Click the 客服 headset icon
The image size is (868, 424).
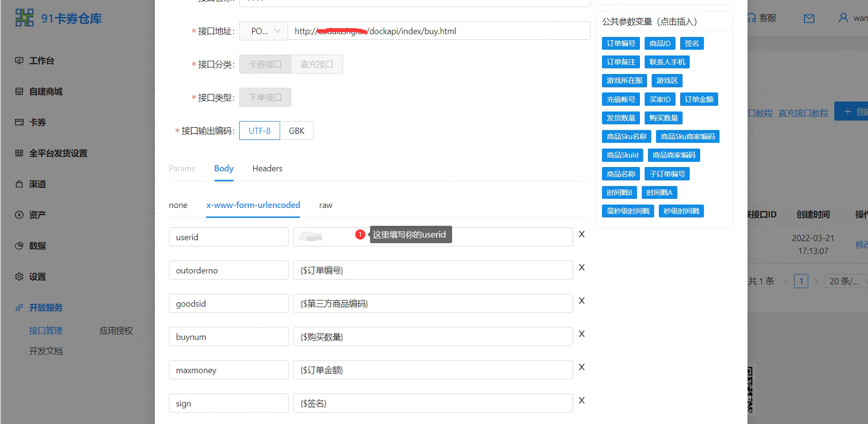pyautogui.click(x=751, y=18)
